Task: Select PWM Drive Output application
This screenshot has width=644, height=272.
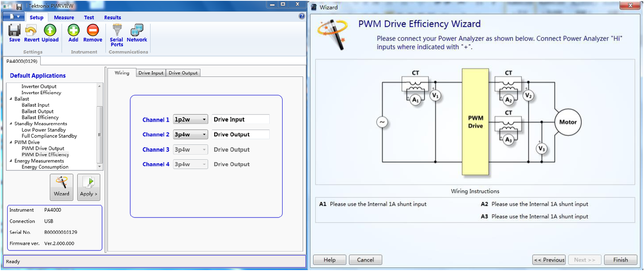Action: pyautogui.click(x=43, y=149)
